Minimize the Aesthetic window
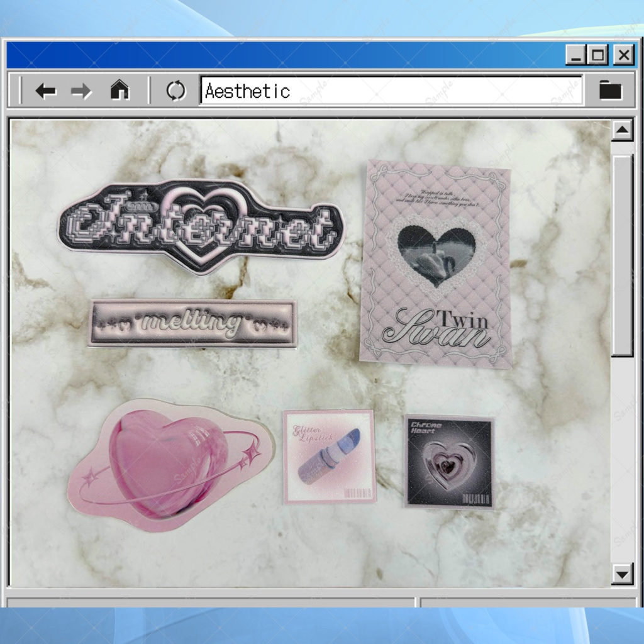This screenshot has height=644, width=644. pyautogui.click(x=576, y=55)
